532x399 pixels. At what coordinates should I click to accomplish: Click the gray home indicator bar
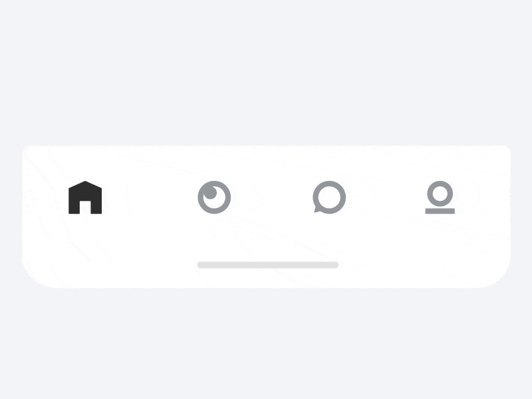pyautogui.click(x=268, y=265)
